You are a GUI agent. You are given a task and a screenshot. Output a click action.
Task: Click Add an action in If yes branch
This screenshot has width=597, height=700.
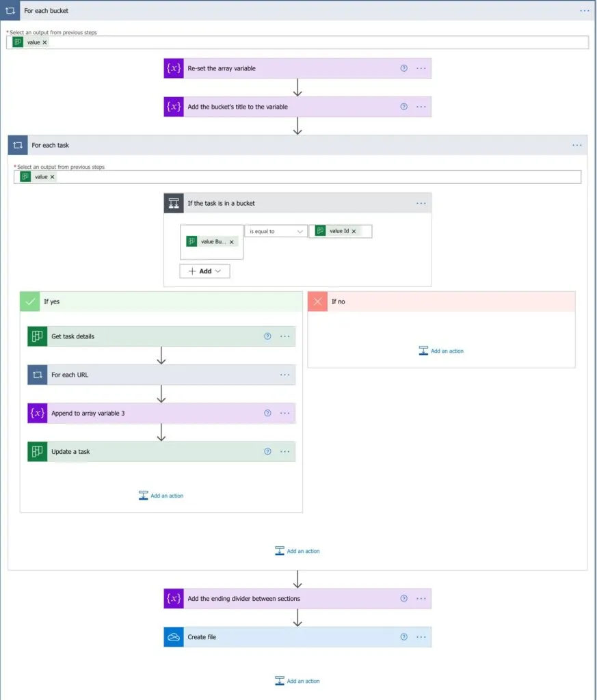click(x=161, y=496)
